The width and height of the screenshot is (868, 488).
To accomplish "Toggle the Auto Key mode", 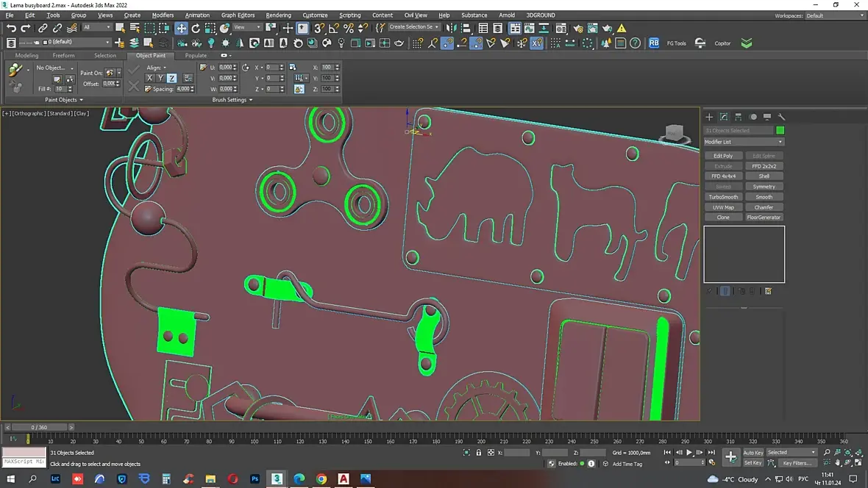I will 753,453.
